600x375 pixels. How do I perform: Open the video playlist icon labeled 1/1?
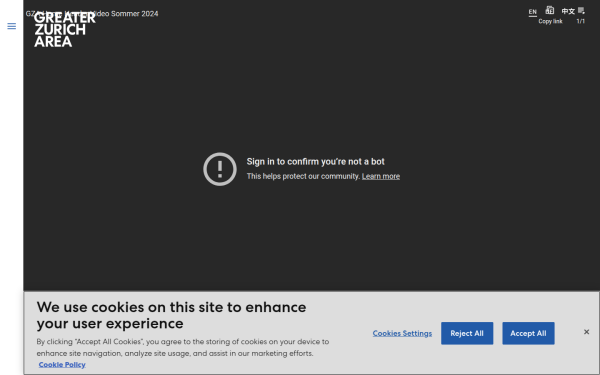pyautogui.click(x=581, y=10)
